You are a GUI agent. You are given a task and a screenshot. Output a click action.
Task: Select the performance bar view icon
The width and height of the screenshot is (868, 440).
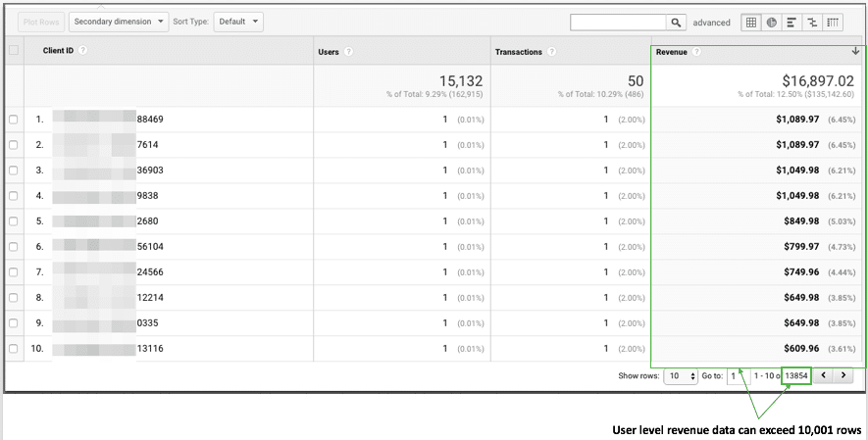click(791, 22)
